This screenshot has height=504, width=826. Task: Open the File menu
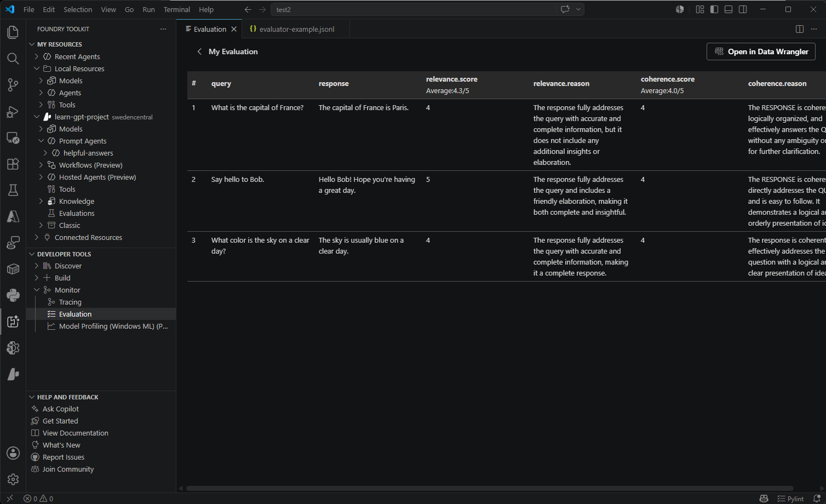[x=29, y=9]
